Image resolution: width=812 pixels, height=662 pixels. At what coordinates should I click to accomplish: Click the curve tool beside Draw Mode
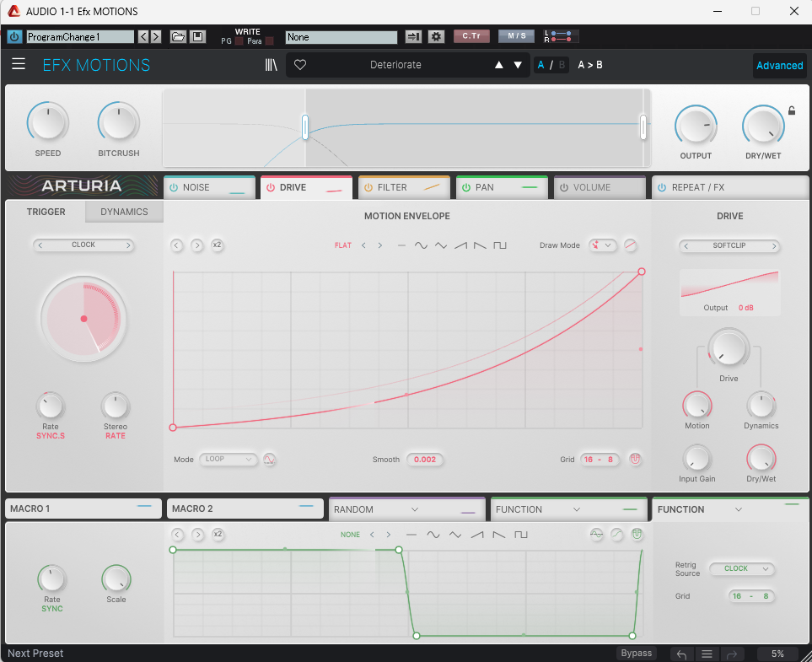point(630,245)
